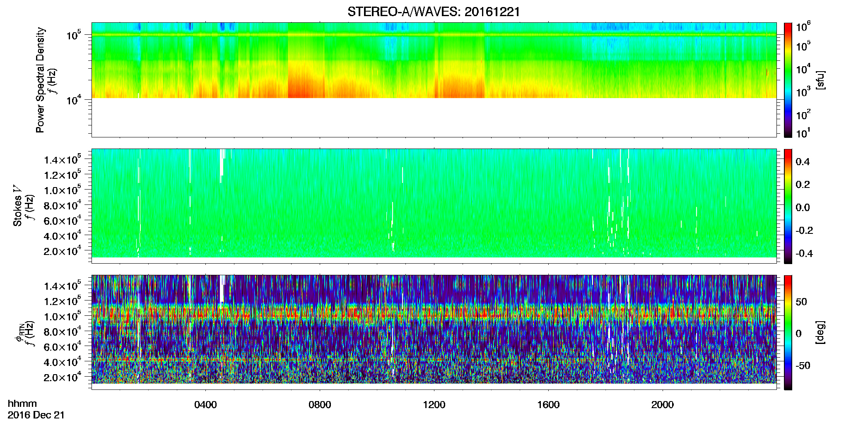
Task: Click the plot title STEREO-A/WAVES: 20161221
Action: [434, 12]
